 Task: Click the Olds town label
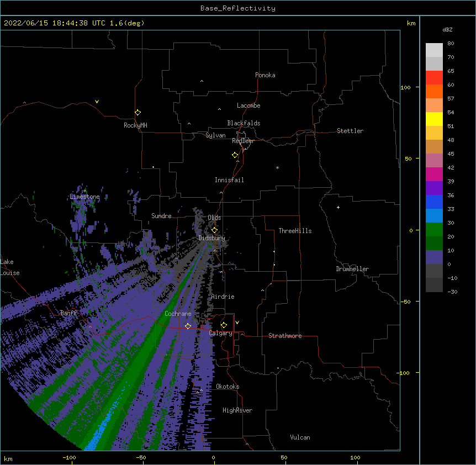pyautogui.click(x=214, y=218)
